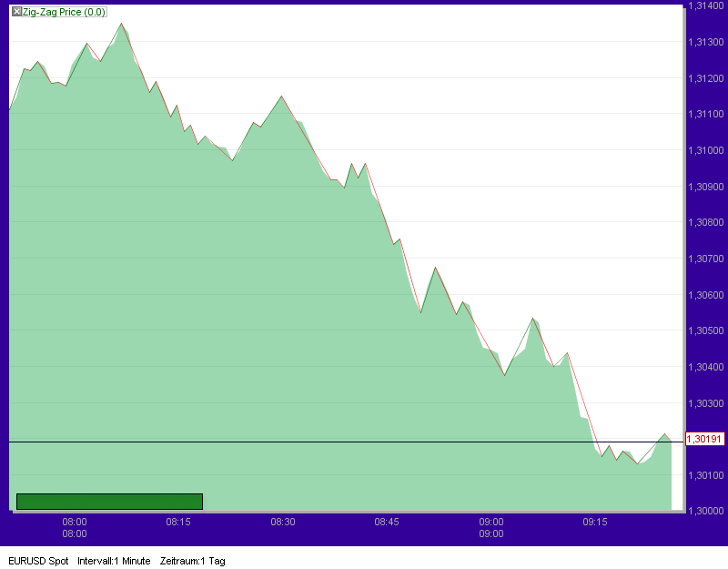Click the 08:15 time axis label
Image resolution: width=728 pixels, height=569 pixels.
(x=178, y=522)
